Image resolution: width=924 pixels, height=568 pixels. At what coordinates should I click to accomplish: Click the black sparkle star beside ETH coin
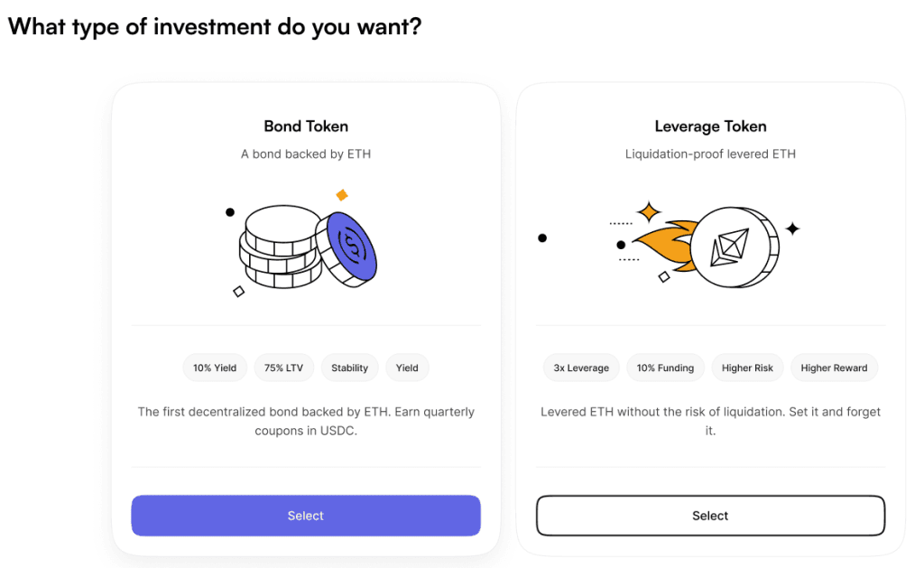tap(792, 228)
